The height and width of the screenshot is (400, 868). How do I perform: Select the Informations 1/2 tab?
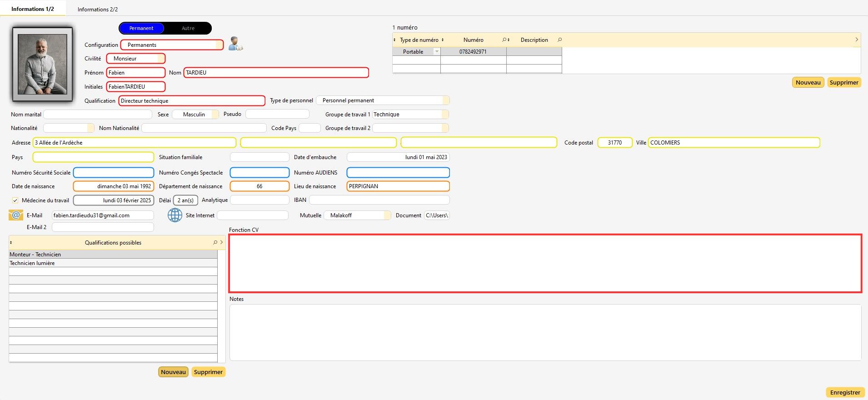click(x=33, y=9)
